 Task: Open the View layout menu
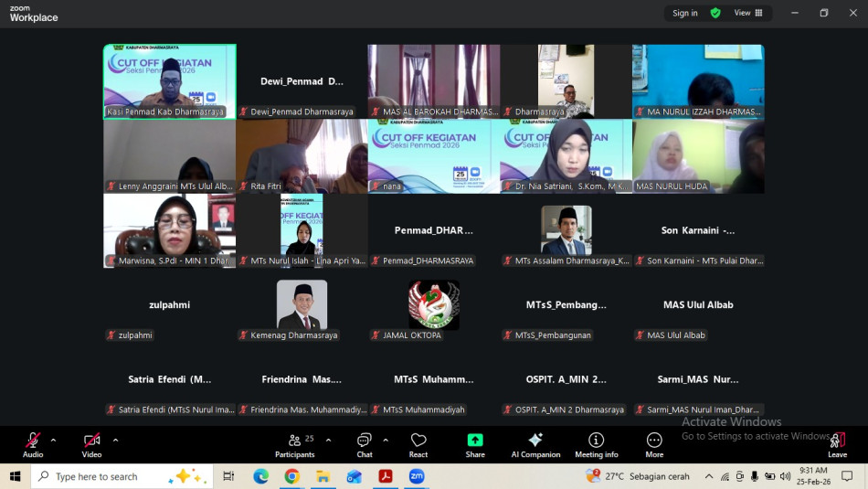[x=748, y=13]
